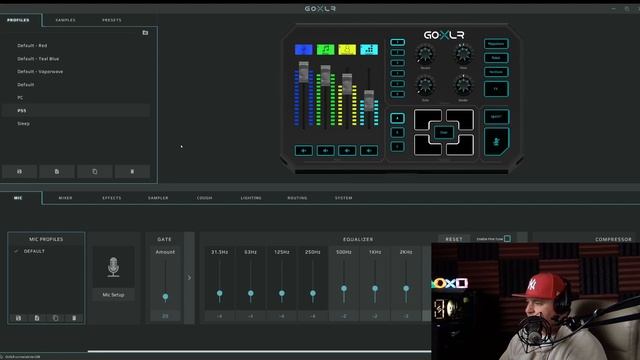Image resolution: width=640 pixels, height=360 pixels.
Task: Toggle the Robot effect button
Action: pos(496,58)
